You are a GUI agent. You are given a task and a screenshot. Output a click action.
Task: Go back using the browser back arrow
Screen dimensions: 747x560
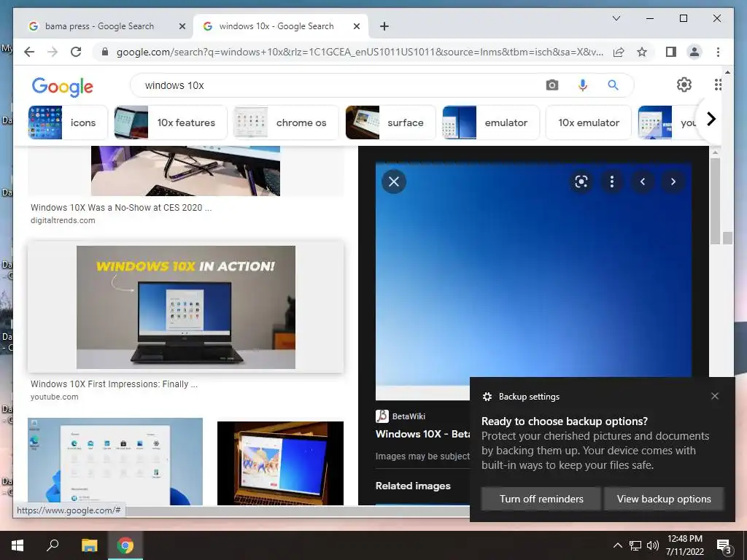[x=29, y=52]
